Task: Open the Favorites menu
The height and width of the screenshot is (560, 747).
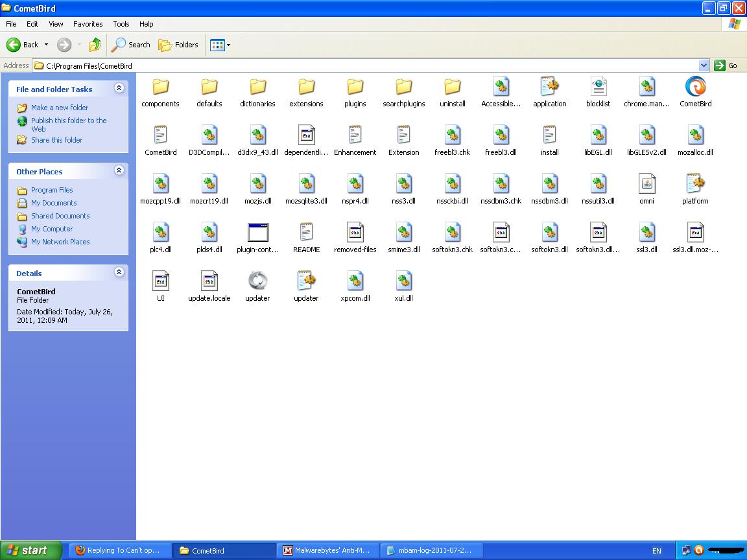Action: tap(88, 24)
